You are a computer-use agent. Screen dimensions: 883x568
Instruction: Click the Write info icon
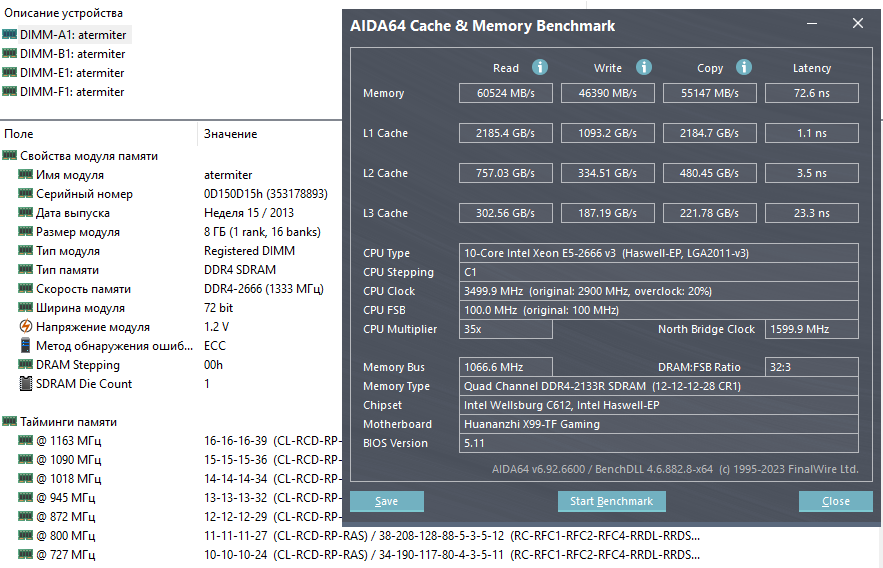(644, 68)
